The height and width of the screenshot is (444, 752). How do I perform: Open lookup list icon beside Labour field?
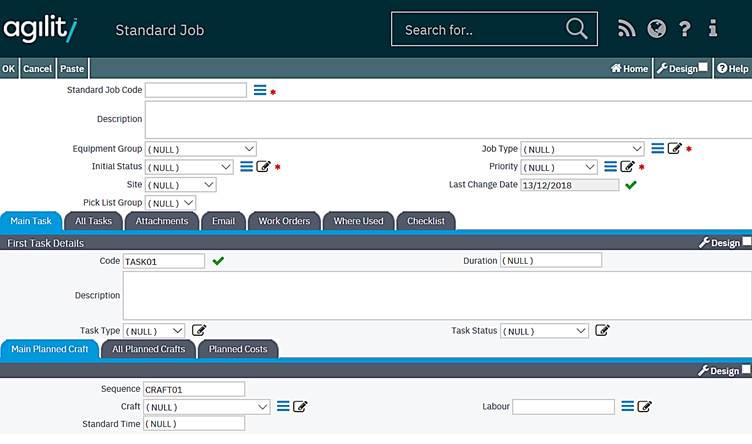click(x=628, y=406)
